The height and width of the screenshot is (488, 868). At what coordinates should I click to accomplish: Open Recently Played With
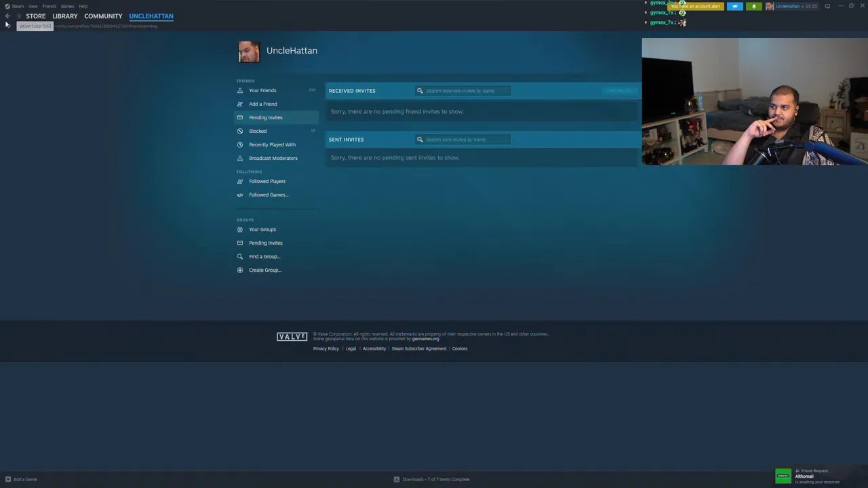(272, 144)
